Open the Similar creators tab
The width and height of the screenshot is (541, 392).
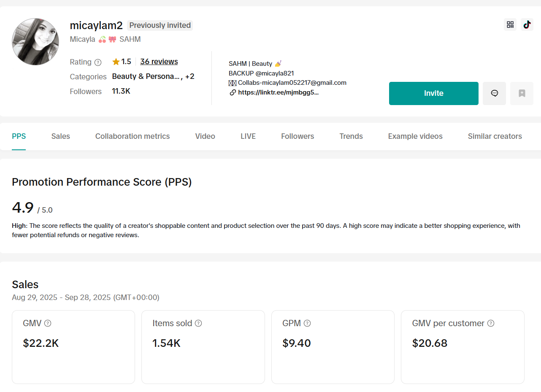495,136
